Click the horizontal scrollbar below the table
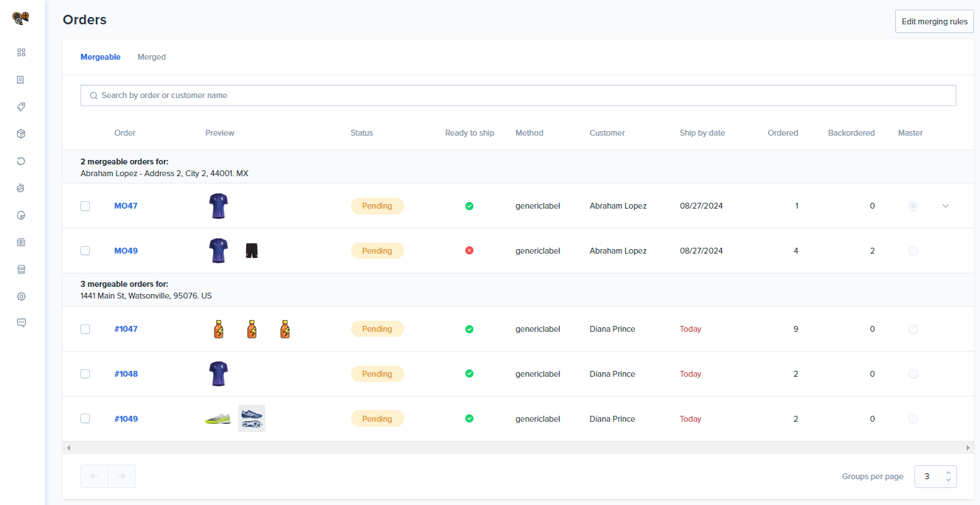Screen dimensions: 980x505 pyautogui.click(x=518, y=447)
